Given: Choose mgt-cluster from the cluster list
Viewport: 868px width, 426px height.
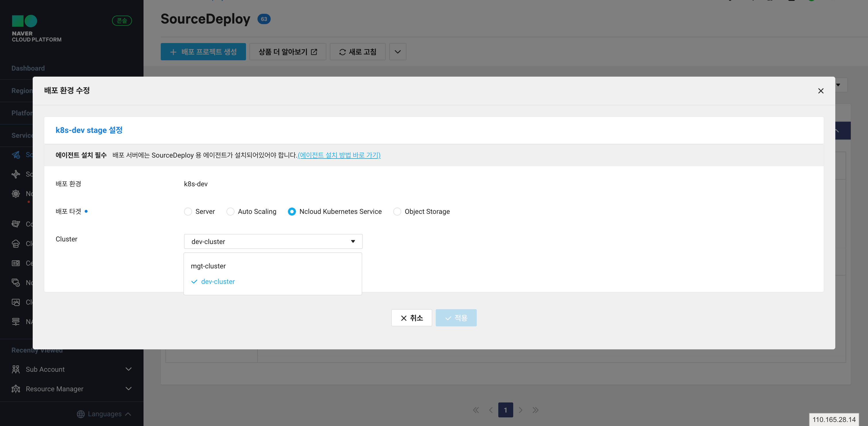Looking at the screenshot, I should click(x=208, y=266).
